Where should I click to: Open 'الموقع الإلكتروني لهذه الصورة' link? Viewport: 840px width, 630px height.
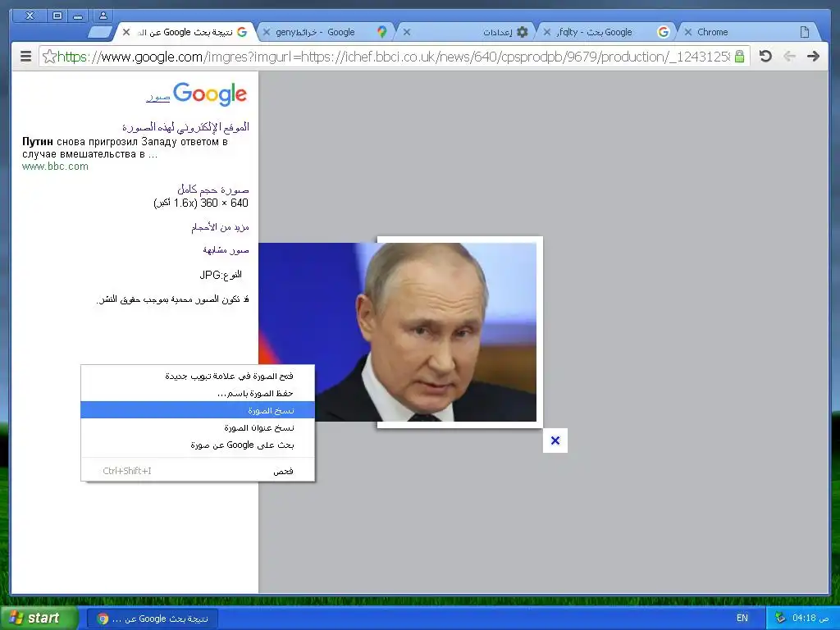pos(185,127)
